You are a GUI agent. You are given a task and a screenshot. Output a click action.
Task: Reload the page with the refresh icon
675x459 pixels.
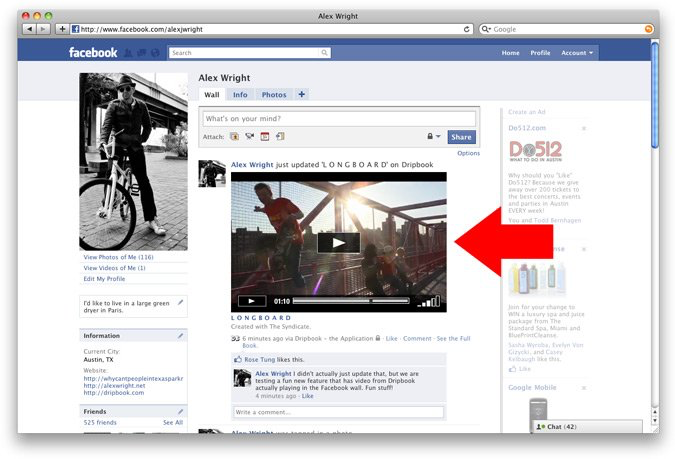point(467,29)
